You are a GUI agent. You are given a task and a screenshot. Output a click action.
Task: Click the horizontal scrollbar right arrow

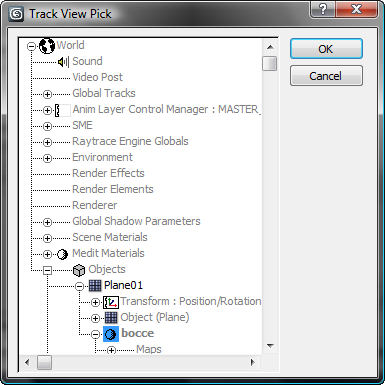point(253,362)
